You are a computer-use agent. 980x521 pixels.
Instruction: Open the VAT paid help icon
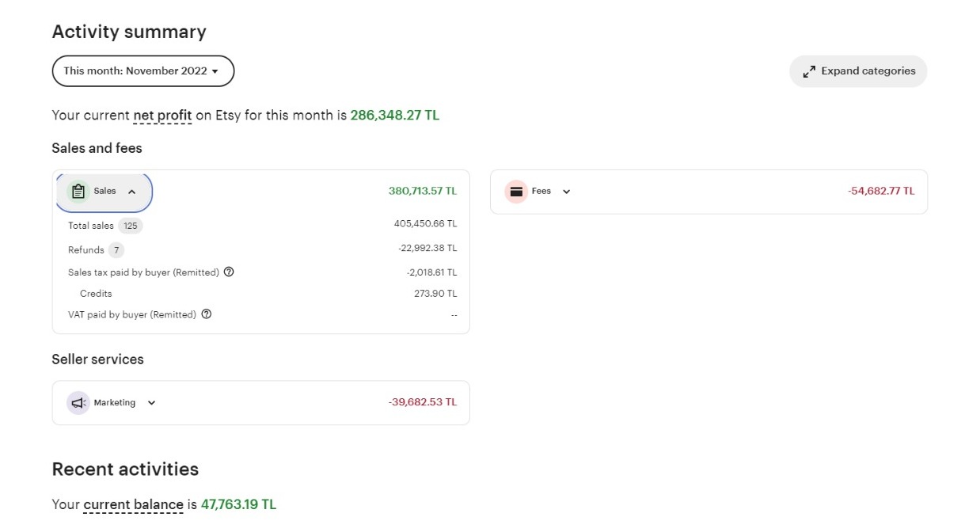pos(207,314)
